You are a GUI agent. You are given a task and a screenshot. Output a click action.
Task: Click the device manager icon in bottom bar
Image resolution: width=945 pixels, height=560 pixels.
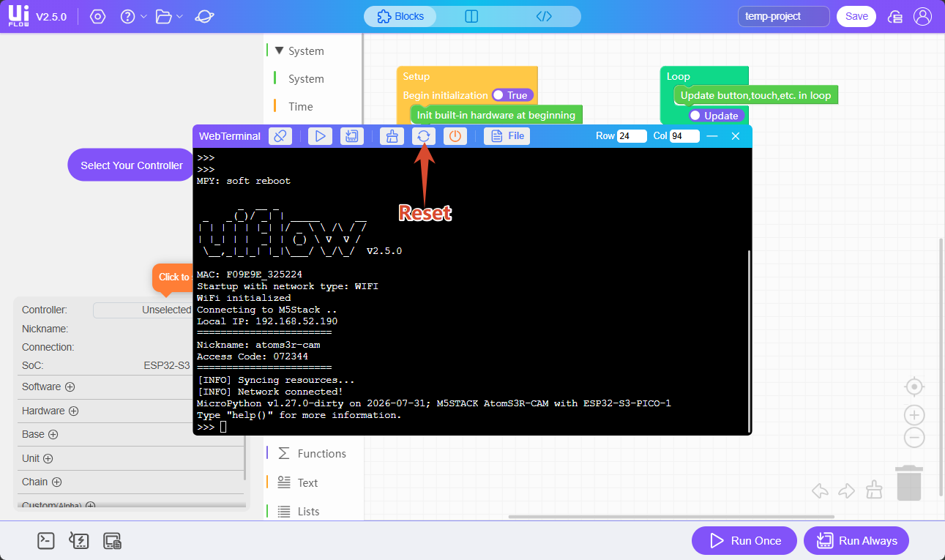coord(112,541)
